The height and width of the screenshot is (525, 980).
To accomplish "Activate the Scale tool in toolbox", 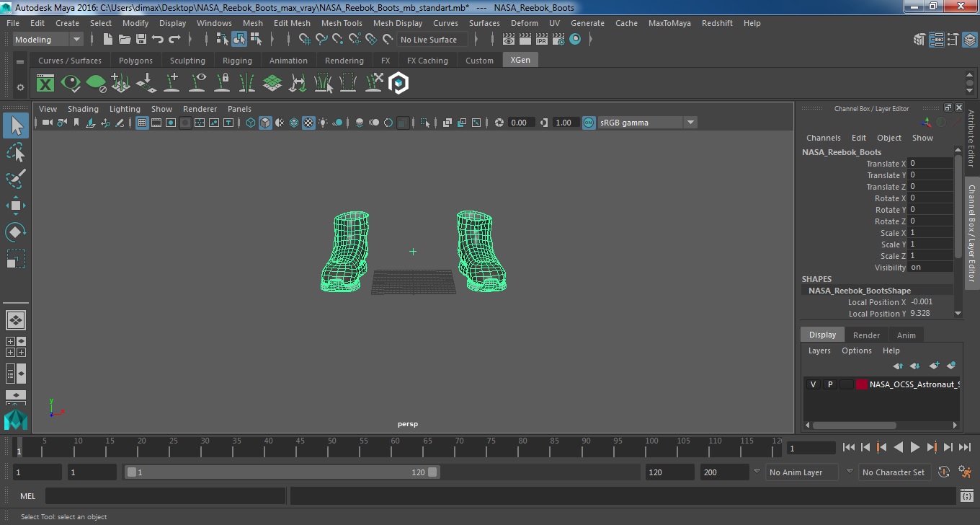I will [16, 259].
